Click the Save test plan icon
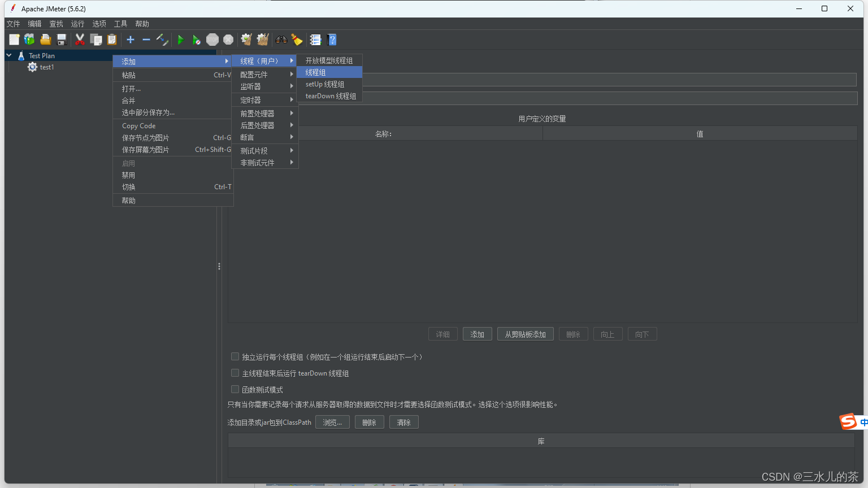 tap(62, 40)
